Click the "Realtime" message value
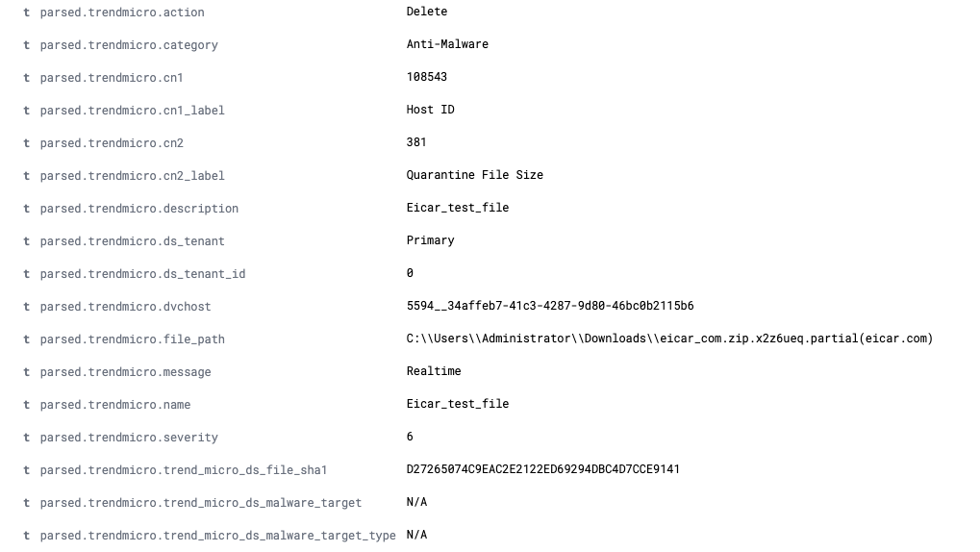The width and height of the screenshot is (980, 552). pyautogui.click(x=434, y=371)
